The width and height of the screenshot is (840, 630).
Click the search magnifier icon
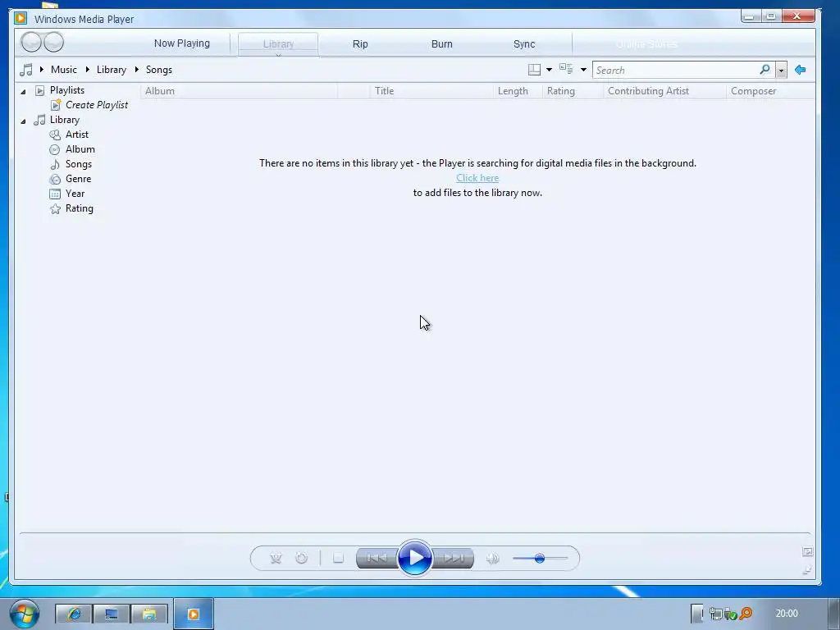765,70
